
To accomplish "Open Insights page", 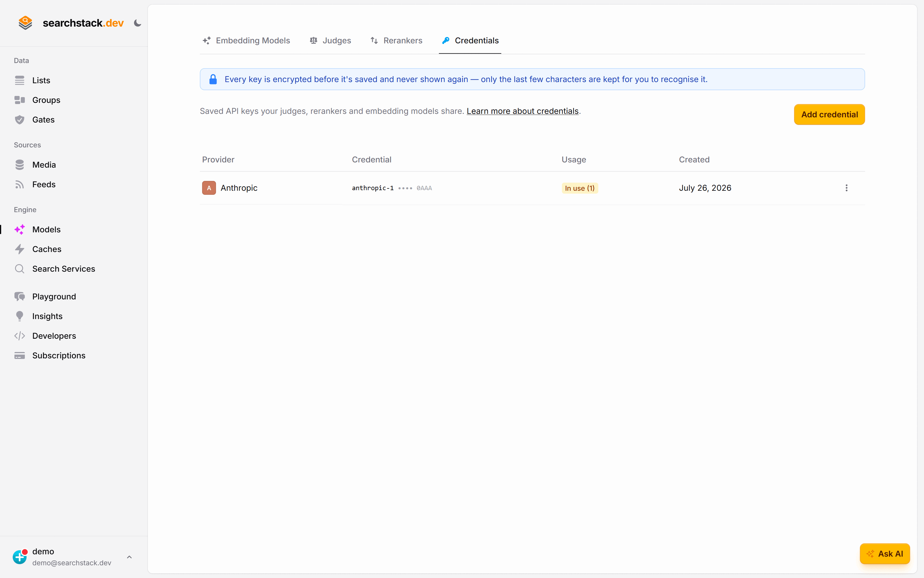I will [47, 316].
